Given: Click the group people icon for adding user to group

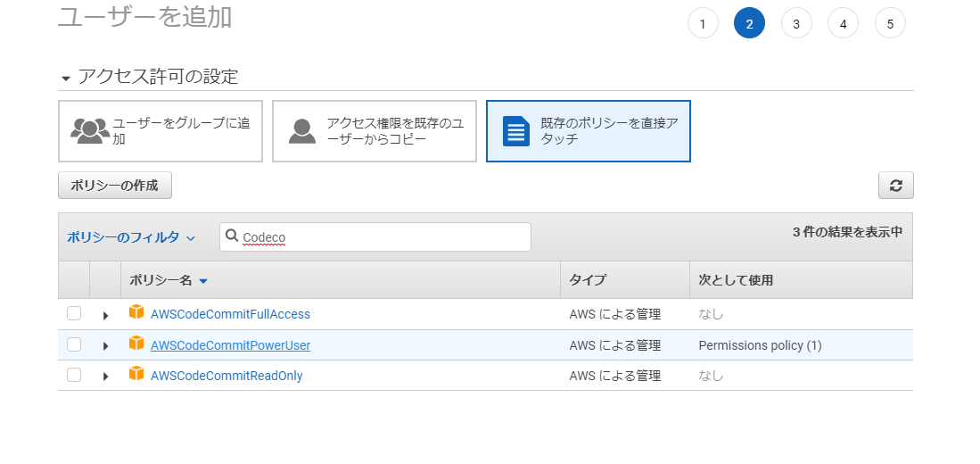Looking at the screenshot, I should [x=89, y=131].
